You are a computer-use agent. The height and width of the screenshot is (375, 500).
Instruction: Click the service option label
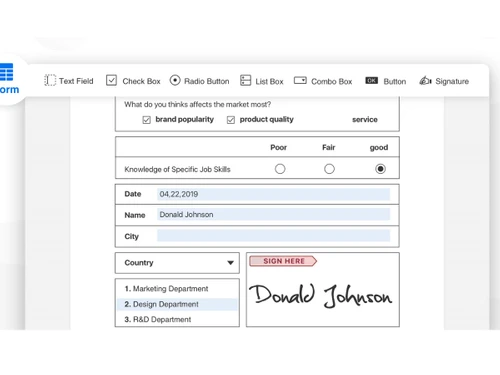pyautogui.click(x=365, y=119)
